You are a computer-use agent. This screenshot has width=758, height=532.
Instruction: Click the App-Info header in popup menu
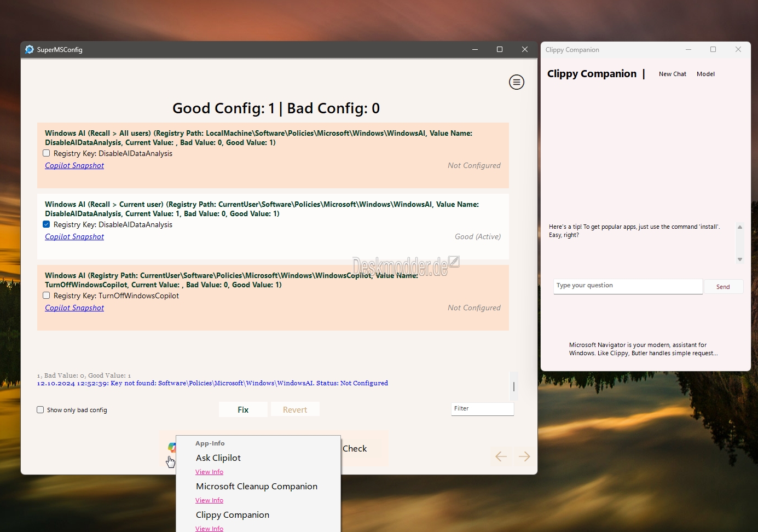210,443
